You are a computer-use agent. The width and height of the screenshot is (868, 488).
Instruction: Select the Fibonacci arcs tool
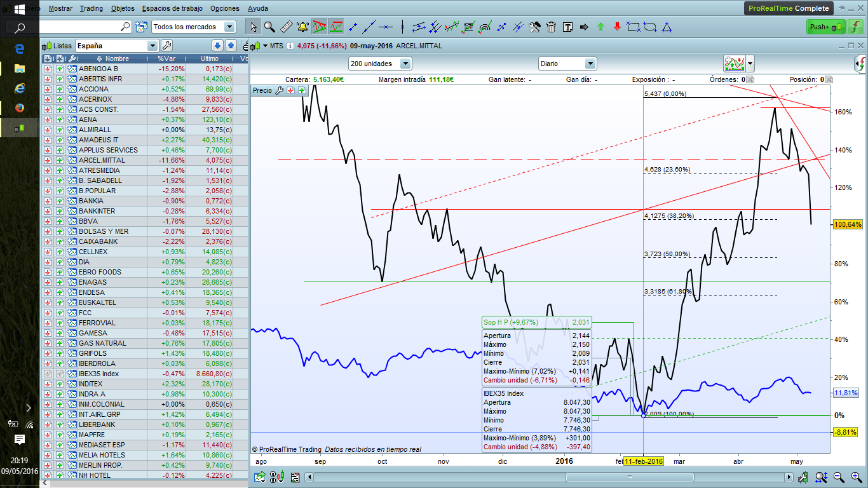pyautogui.click(x=485, y=27)
